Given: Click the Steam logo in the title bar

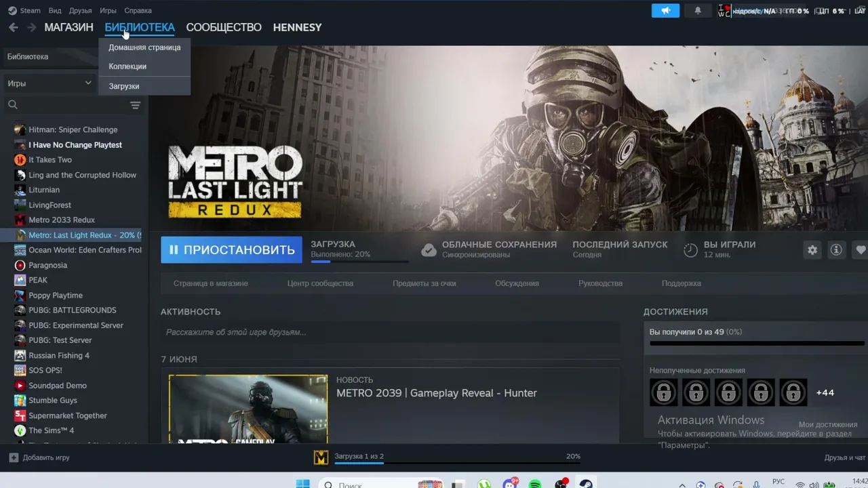Looking at the screenshot, I should pos(12,11).
